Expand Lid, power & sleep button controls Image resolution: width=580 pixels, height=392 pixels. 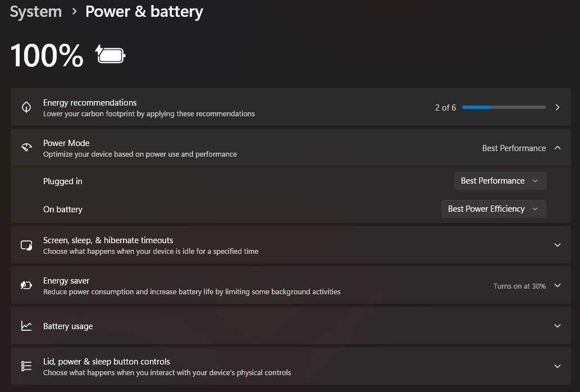(x=557, y=366)
